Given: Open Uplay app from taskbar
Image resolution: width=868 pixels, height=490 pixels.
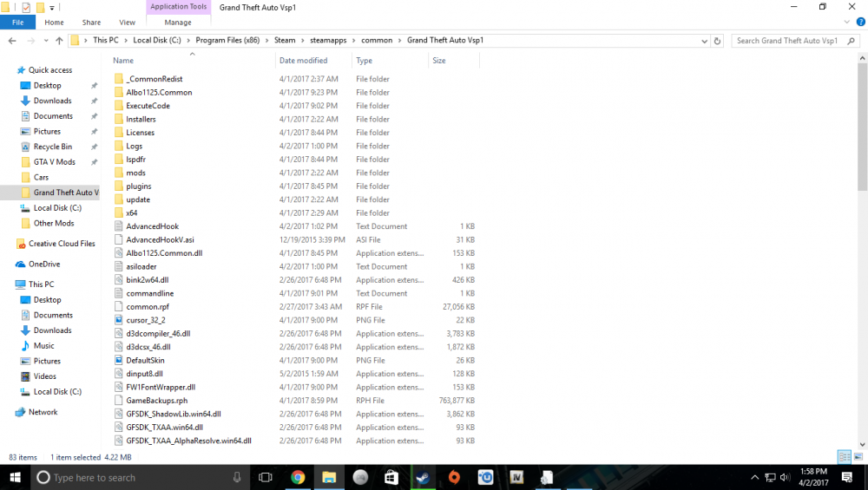Looking at the screenshot, I should coord(485,477).
